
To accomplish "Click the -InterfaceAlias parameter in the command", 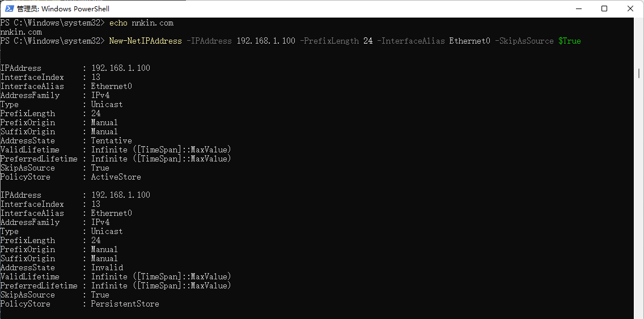I will tap(411, 41).
